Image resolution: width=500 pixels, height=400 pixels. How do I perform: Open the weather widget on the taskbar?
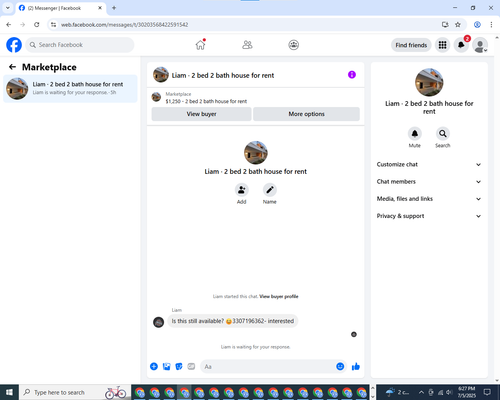397,392
